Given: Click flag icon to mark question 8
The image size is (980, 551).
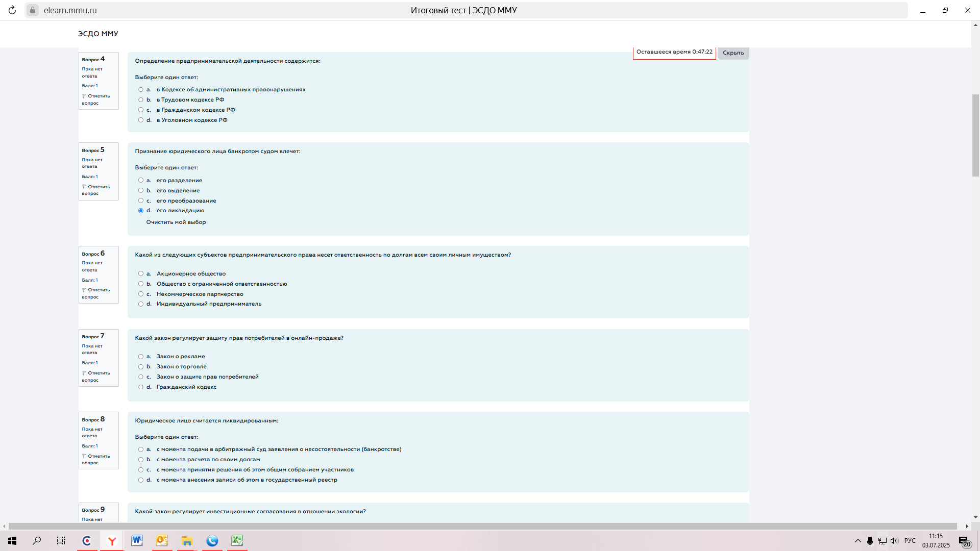Looking at the screenshot, I should [x=84, y=456].
